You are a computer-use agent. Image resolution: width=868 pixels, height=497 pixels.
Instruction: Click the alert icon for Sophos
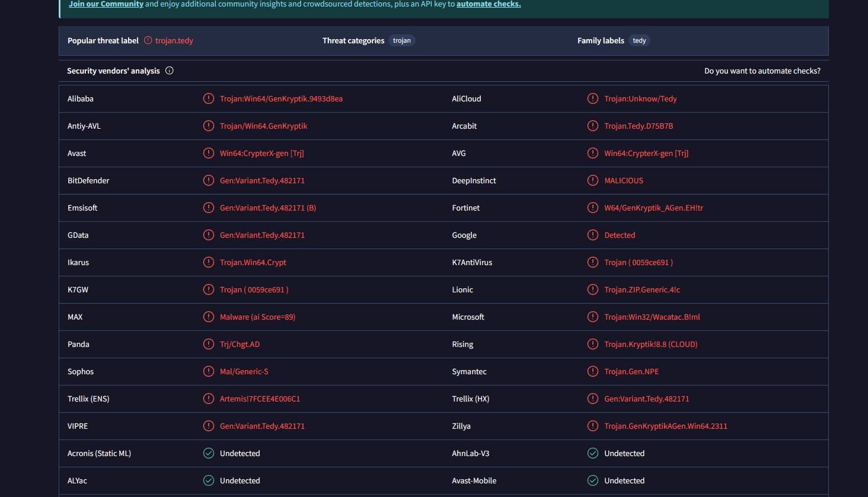coord(209,371)
